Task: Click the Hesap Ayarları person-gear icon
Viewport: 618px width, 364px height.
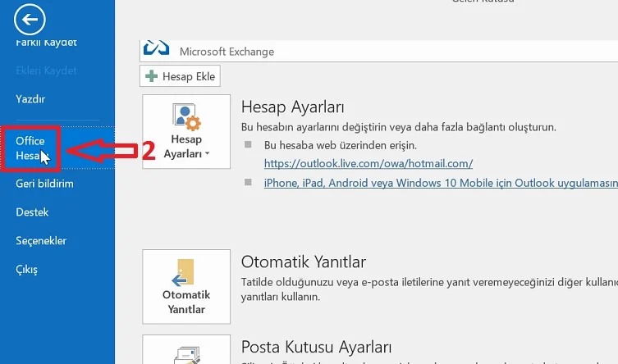Action: click(x=186, y=117)
